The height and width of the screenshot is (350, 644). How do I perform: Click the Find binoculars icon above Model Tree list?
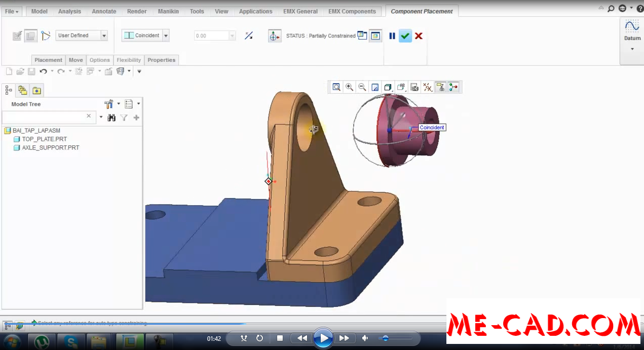(111, 117)
